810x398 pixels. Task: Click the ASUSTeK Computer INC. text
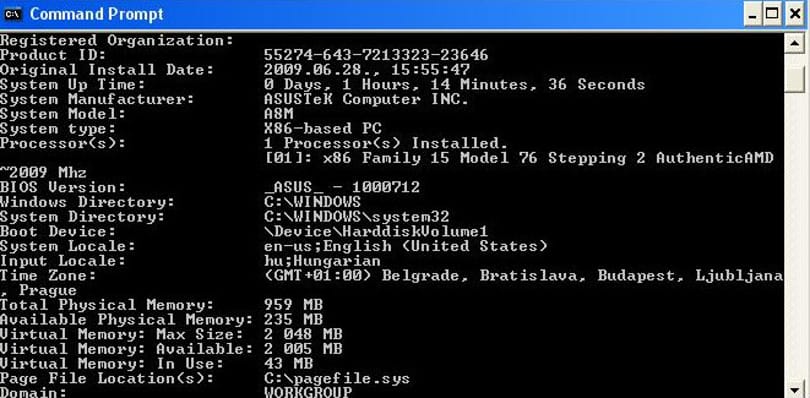[366, 99]
